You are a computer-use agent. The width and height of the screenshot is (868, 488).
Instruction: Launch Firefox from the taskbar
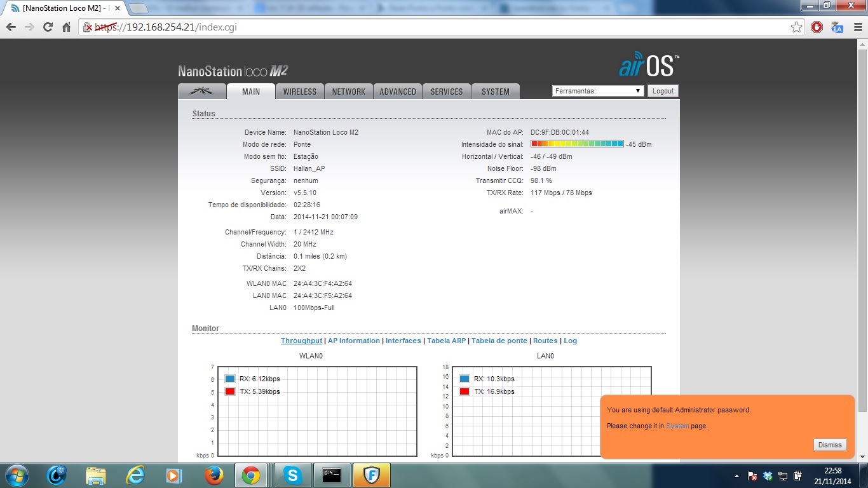(214, 475)
